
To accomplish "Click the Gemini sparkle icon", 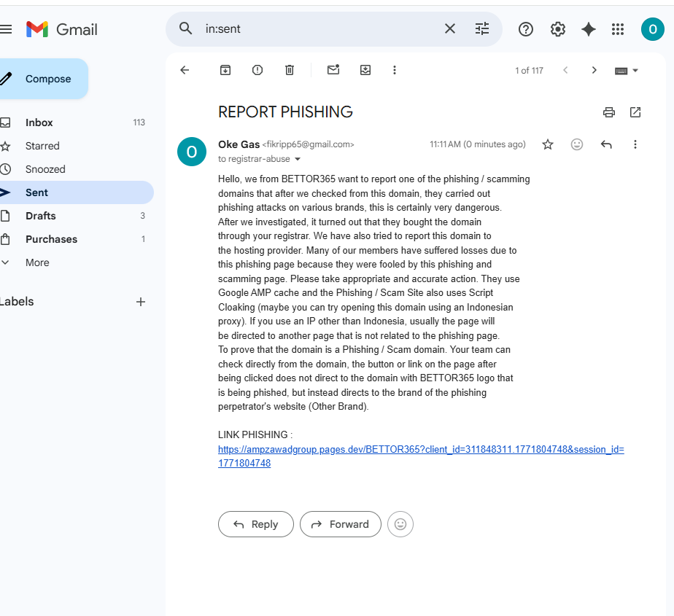I will 589,29.
